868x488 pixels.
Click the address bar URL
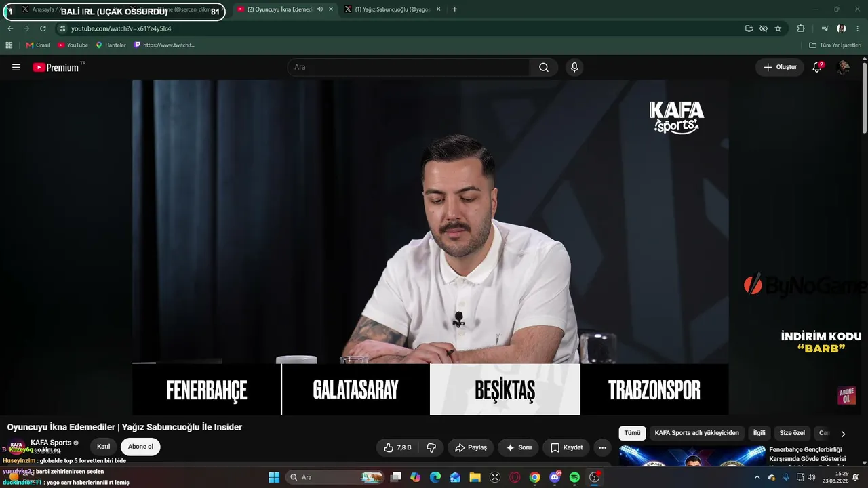click(x=121, y=28)
